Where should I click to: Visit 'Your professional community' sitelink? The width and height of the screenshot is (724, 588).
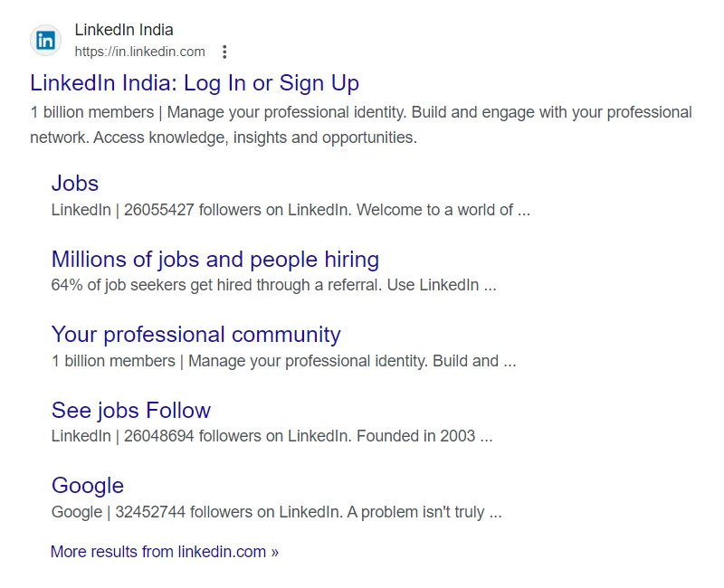click(195, 335)
